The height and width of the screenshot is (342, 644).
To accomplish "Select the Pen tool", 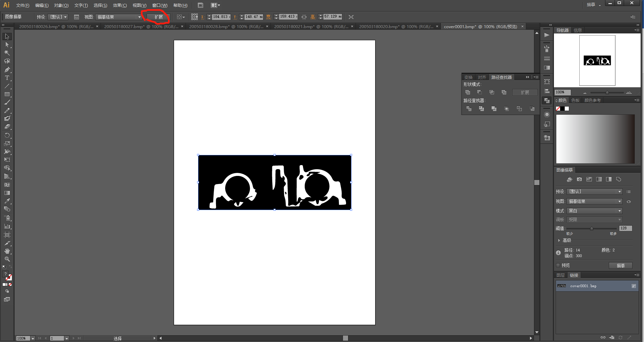I will coord(7,70).
